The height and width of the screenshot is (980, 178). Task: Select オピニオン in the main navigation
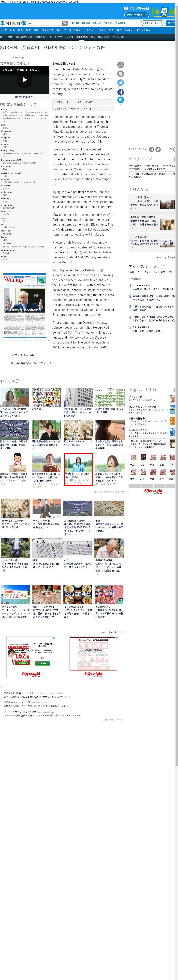point(75,30)
